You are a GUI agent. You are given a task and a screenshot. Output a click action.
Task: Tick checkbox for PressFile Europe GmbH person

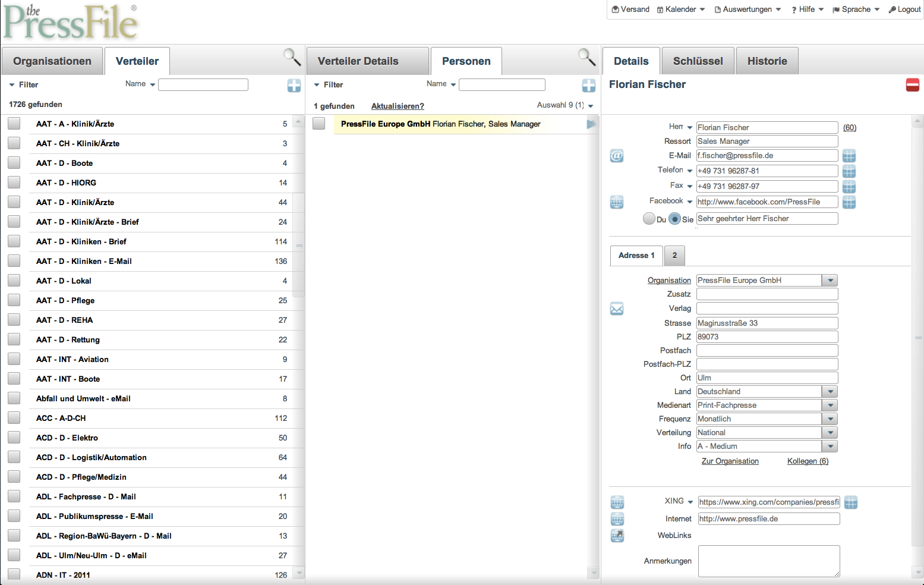pyautogui.click(x=319, y=124)
